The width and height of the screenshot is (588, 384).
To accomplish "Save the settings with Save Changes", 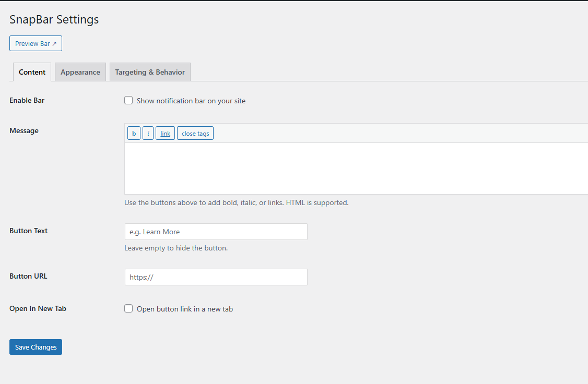I will coord(36,347).
